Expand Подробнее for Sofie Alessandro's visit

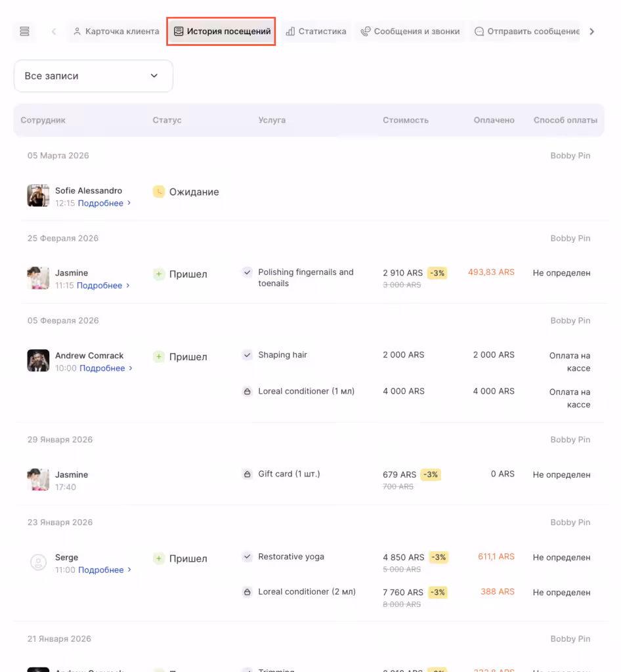click(x=104, y=203)
